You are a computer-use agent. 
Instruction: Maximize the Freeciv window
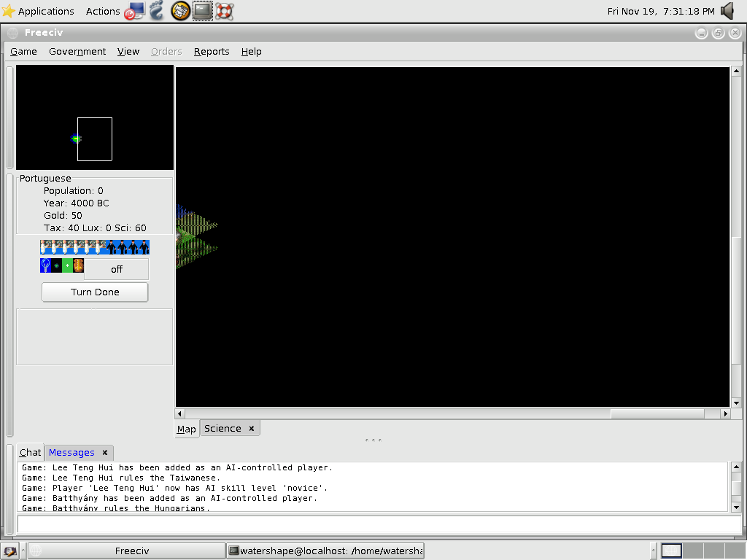(x=719, y=32)
